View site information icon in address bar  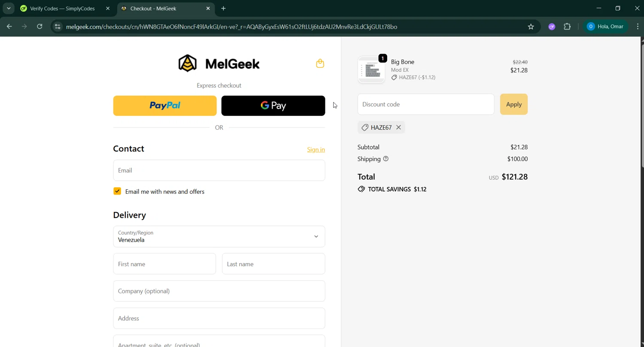click(58, 27)
